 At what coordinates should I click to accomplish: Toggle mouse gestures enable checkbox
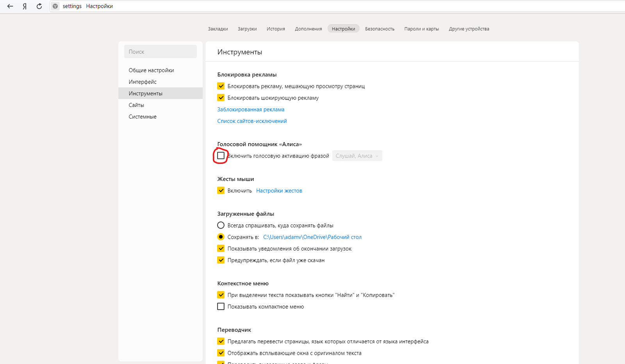221,191
